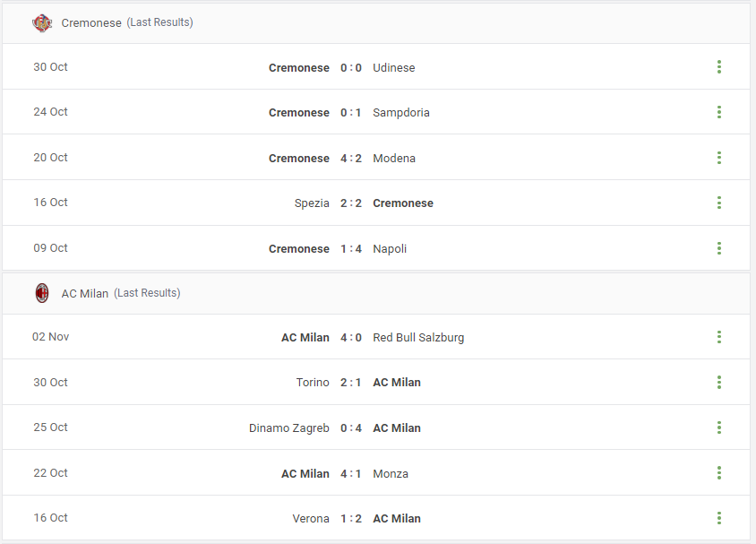The height and width of the screenshot is (544, 756).
Task: Click the 16 Oct Verona match row
Action: 376,518
